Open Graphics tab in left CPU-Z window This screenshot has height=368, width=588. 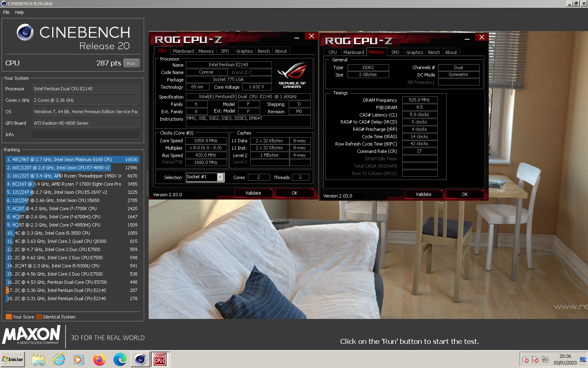(x=245, y=51)
